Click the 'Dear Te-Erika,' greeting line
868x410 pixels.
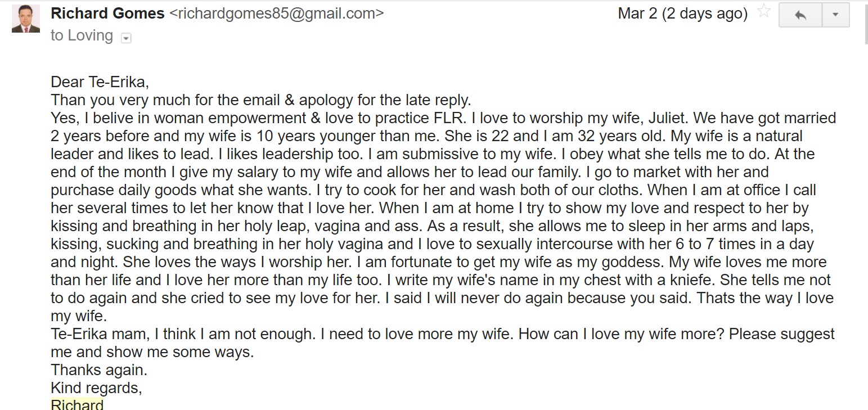pos(100,83)
